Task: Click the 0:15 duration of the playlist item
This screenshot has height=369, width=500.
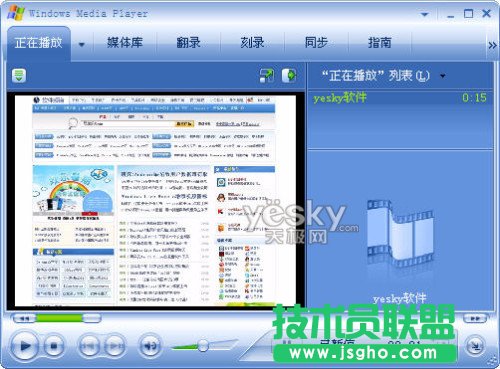Action: point(474,98)
